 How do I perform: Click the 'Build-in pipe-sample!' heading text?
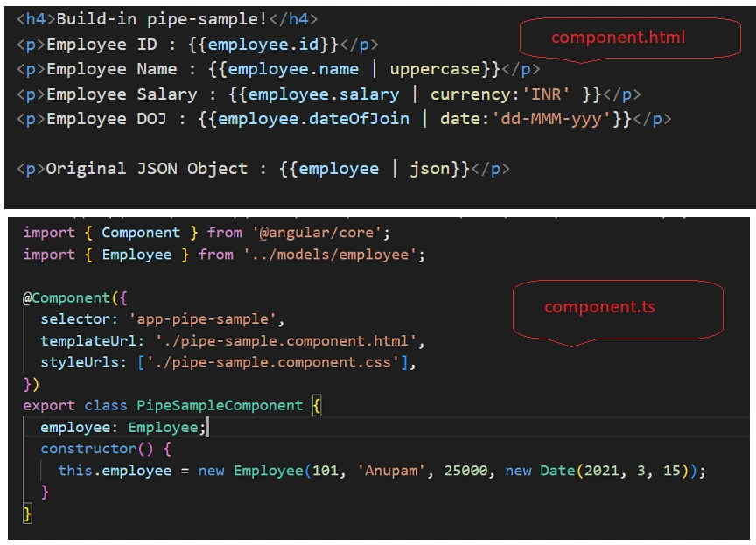click(x=162, y=18)
